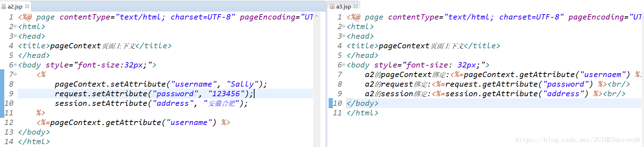The width and height of the screenshot is (644, 147).
Task: Place cursor on pageContext.setAttribute username line
Action: coord(161,84)
